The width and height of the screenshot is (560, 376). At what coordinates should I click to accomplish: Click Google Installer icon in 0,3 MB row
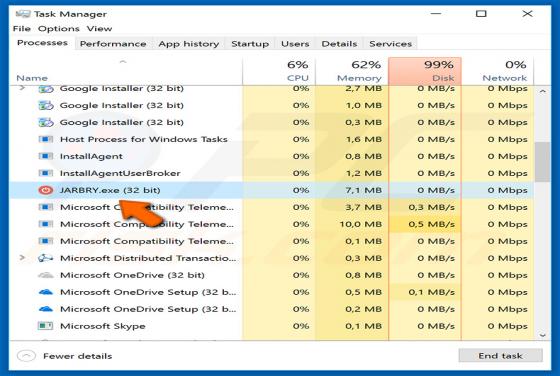click(x=46, y=122)
